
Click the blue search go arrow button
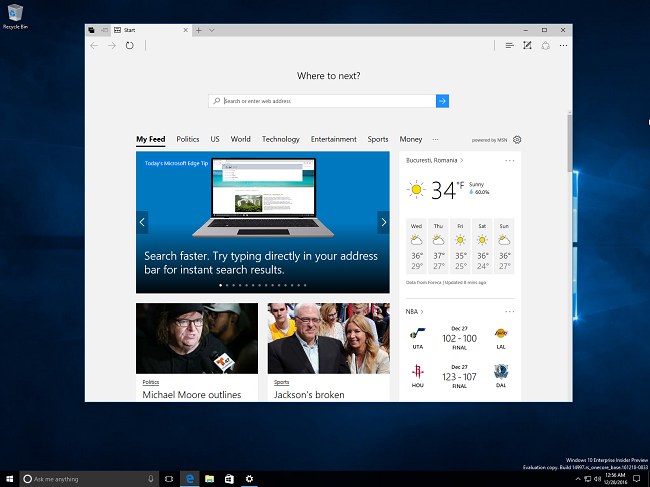coord(442,101)
